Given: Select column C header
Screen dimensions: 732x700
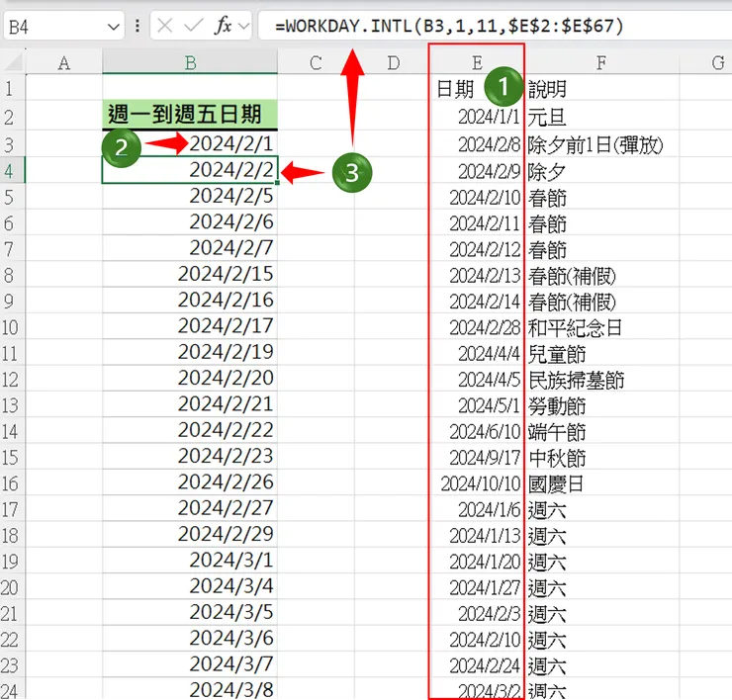Looking at the screenshot, I should (x=317, y=62).
